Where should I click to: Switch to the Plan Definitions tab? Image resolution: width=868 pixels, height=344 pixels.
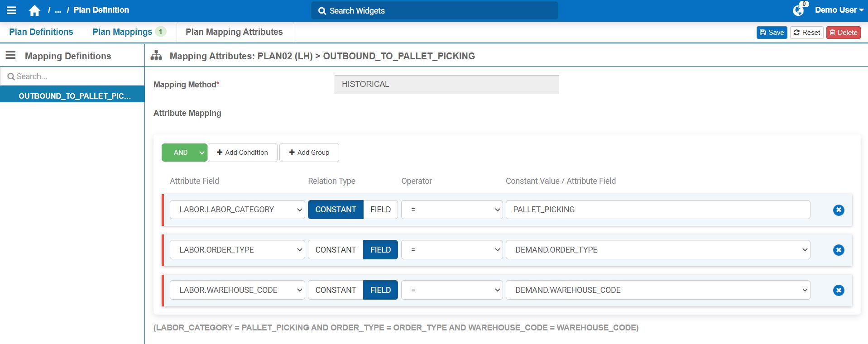pyautogui.click(x=41, y=32)
